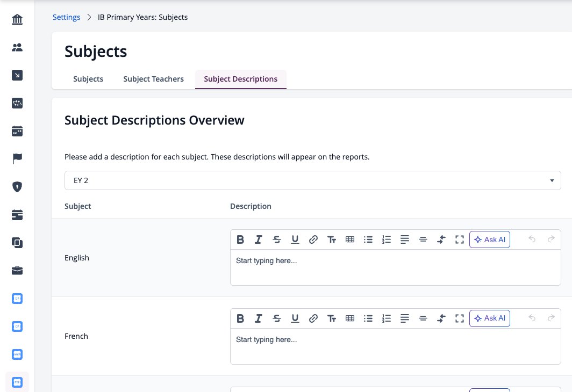Apply bold in French description editor
Image resolution: width=572 pixels, height=392 pixels.
240,318
